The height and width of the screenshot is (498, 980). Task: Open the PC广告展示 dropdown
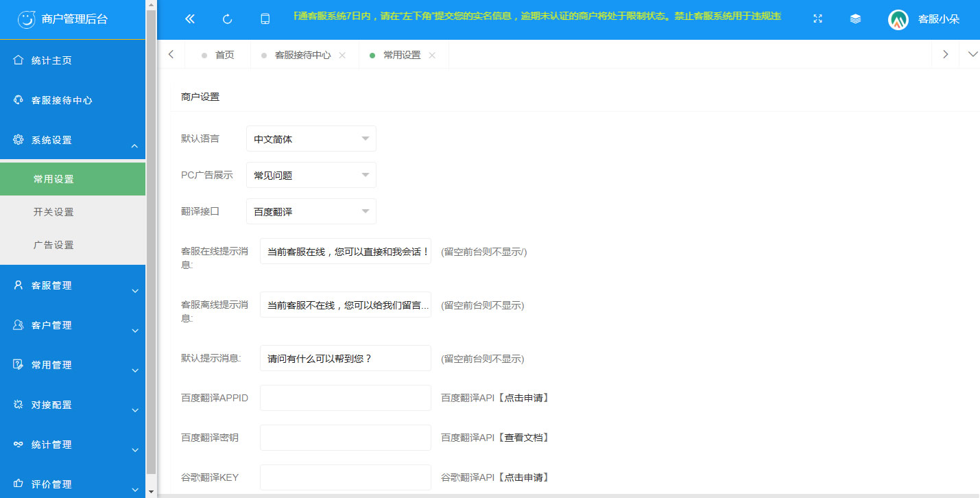311,175
